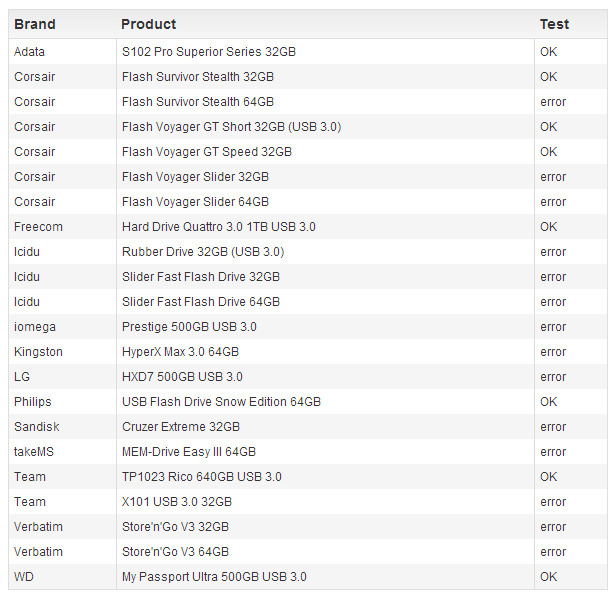Click OK result for WD My Passport Ultra
This screenshot has width=614, height=598.
pyautogui.click(x=548, y=577)
